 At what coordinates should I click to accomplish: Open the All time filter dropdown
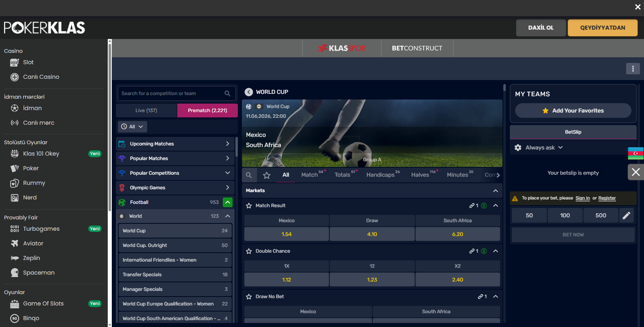point(133,127)
